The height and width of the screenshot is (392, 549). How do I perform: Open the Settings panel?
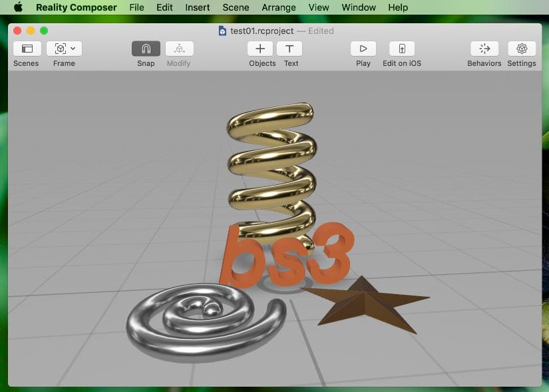click(522, 49)
